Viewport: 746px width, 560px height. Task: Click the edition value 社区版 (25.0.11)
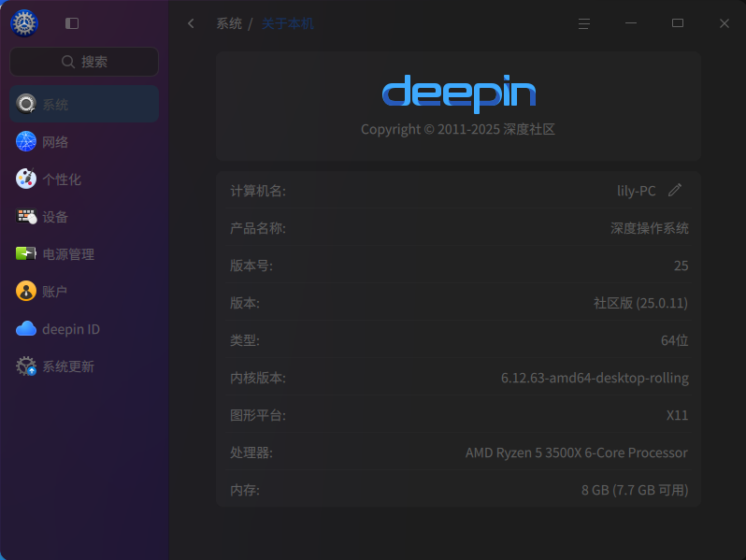coord(641,303)
